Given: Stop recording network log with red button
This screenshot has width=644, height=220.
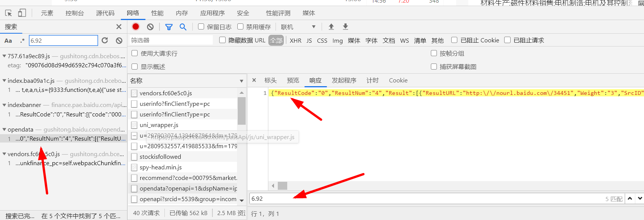Looking at the screenshot, I should (136, 26).
